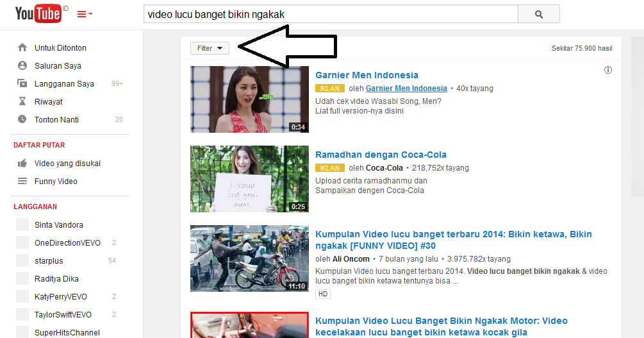Click the IKLAN badge on Garnier ad
This screenshot has width=644, height=338.
(x=330, y=89)
